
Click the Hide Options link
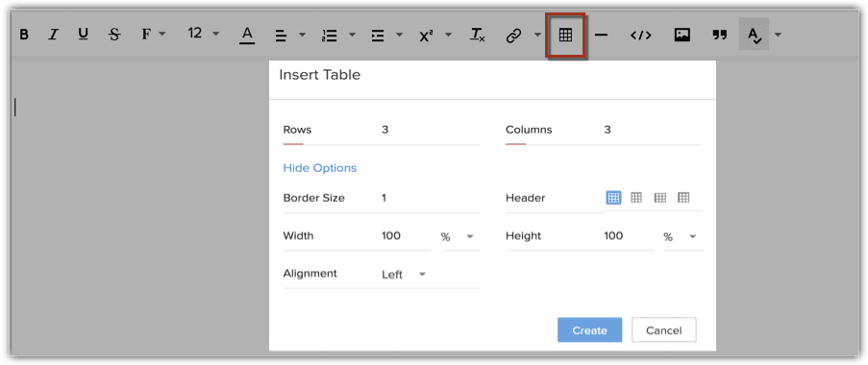320,168
